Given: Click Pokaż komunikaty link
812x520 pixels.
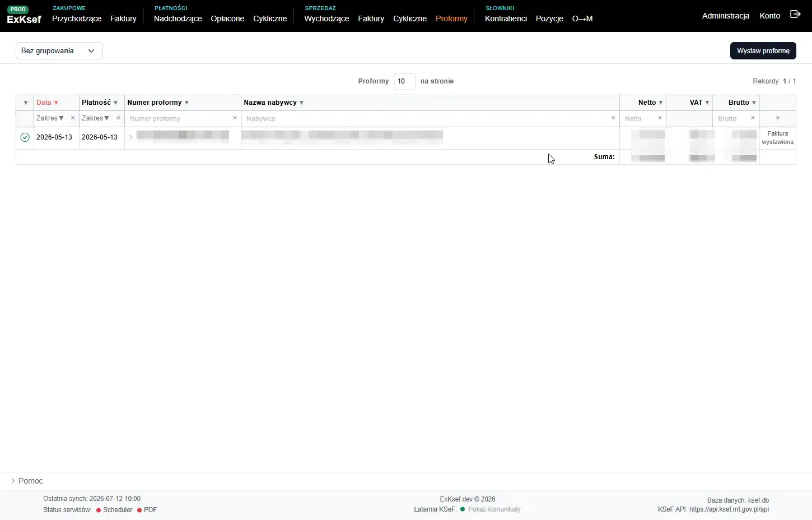Looking at the screenshot, I should pyautogui.click(x=494, y=509).
